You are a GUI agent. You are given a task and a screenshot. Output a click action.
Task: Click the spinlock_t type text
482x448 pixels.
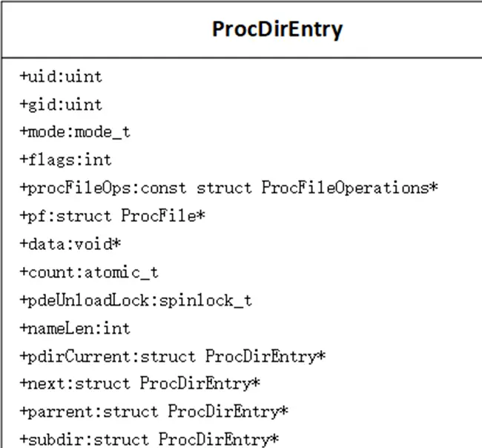click(206, 301)
